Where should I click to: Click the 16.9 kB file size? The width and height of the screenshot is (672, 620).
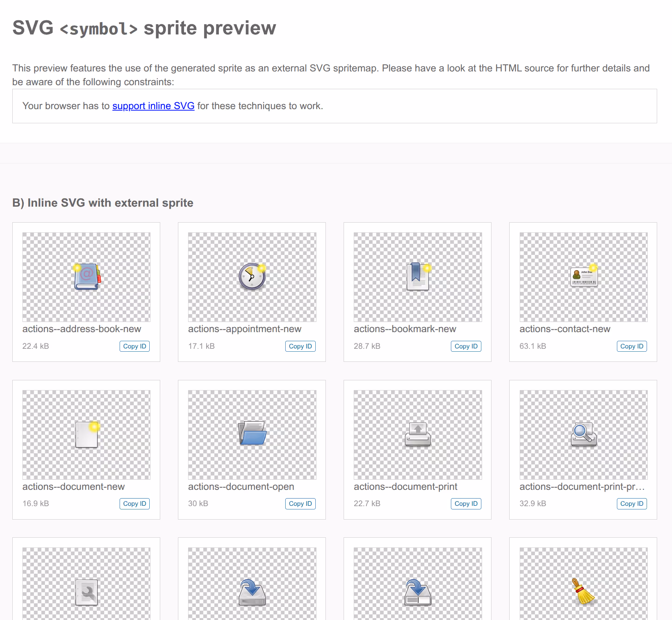36,503
